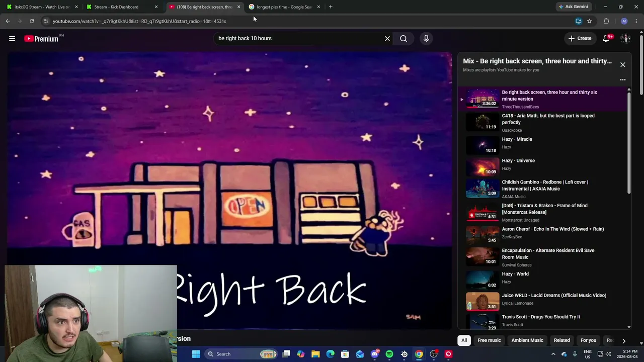
Task: View site information in the address bar
Action: (x=46, y=21)
